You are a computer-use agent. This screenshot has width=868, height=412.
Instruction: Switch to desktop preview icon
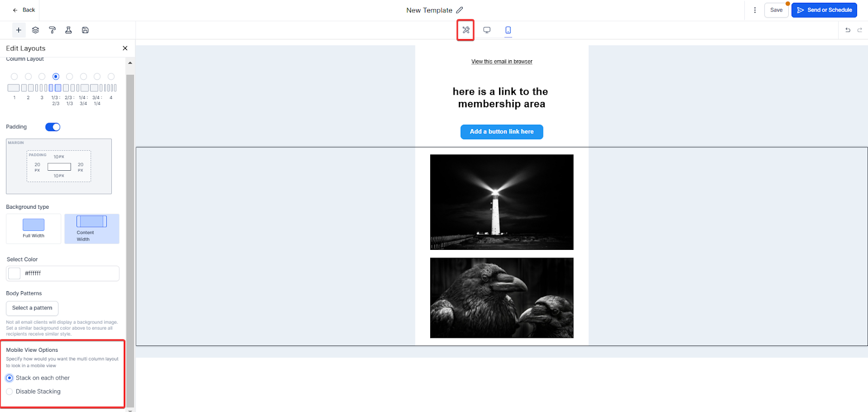(x=487, y=30)
